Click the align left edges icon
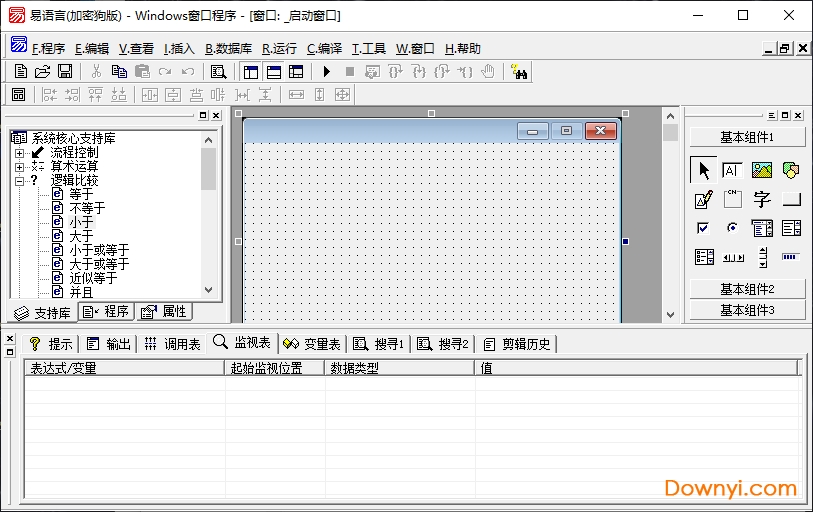 click(x=50, y=94)
